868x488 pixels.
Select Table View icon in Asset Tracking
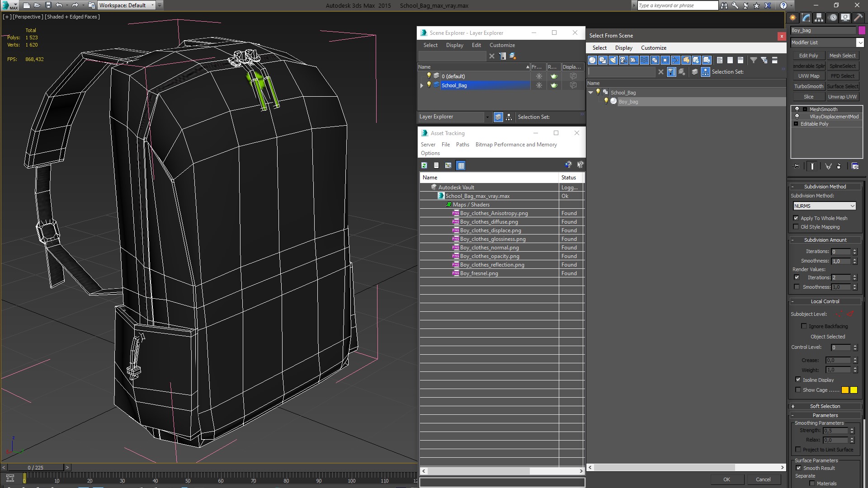click(x=461, y=165)
